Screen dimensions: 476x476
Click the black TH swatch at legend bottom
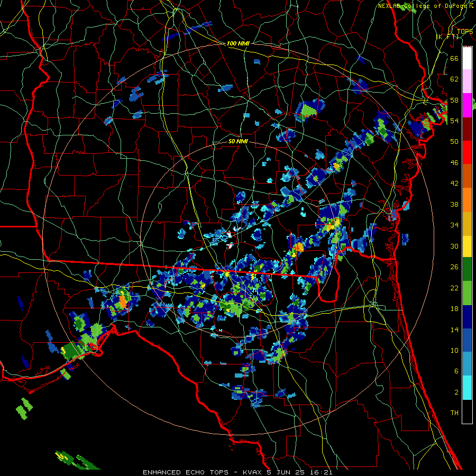467,411
